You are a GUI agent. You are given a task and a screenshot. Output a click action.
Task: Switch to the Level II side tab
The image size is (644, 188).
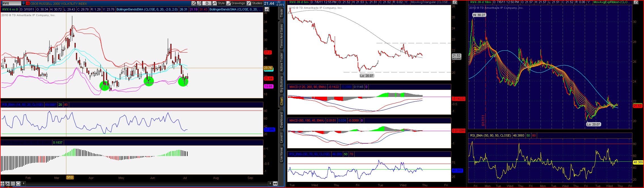(281, 137)
